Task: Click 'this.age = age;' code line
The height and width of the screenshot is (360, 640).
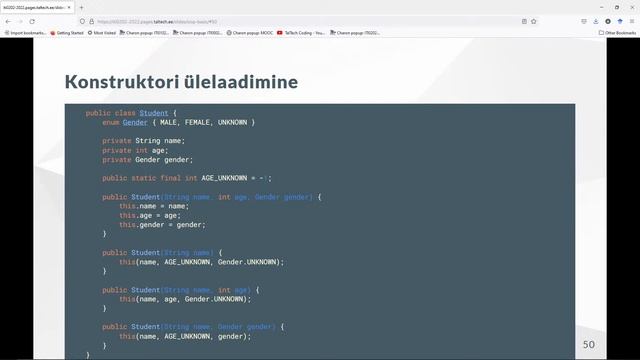Action: click(150, 216)
